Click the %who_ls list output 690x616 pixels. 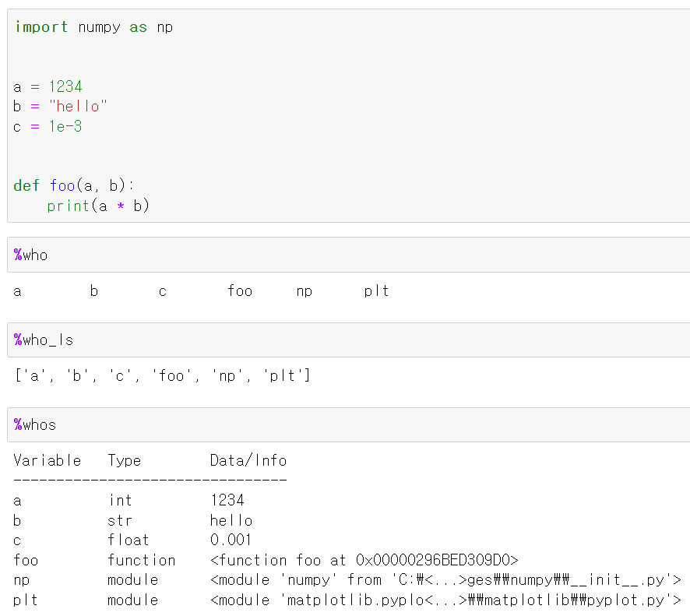[x=163, y=376]
